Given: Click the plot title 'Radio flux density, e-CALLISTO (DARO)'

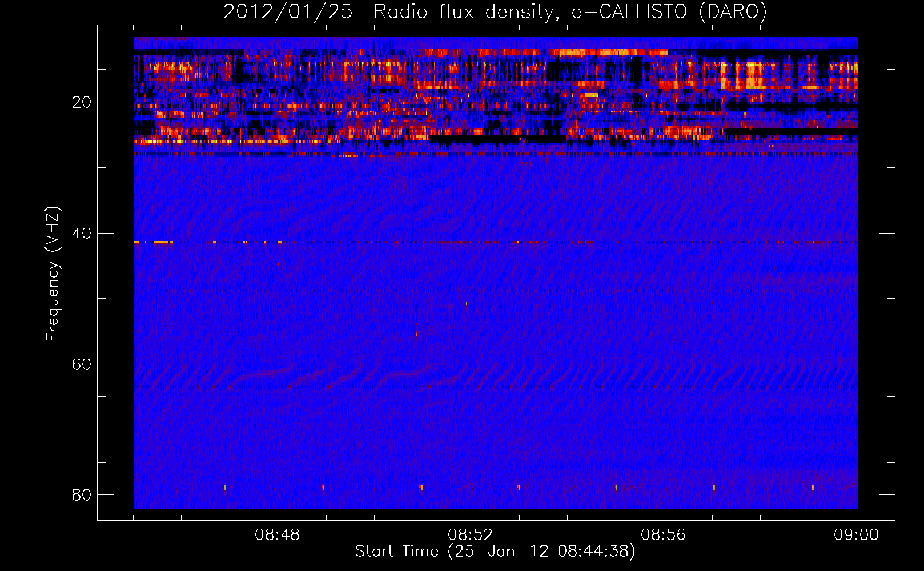Looking at the screenshot, I should pyautogui.click(x=570, y=12).
